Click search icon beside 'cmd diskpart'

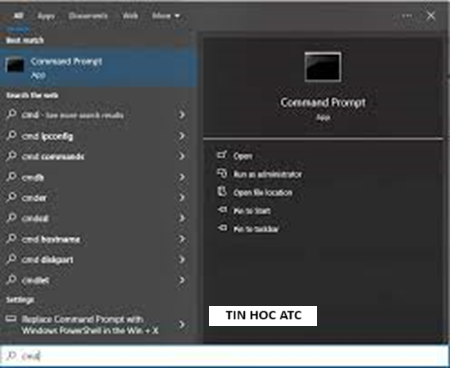click(11, 259)
